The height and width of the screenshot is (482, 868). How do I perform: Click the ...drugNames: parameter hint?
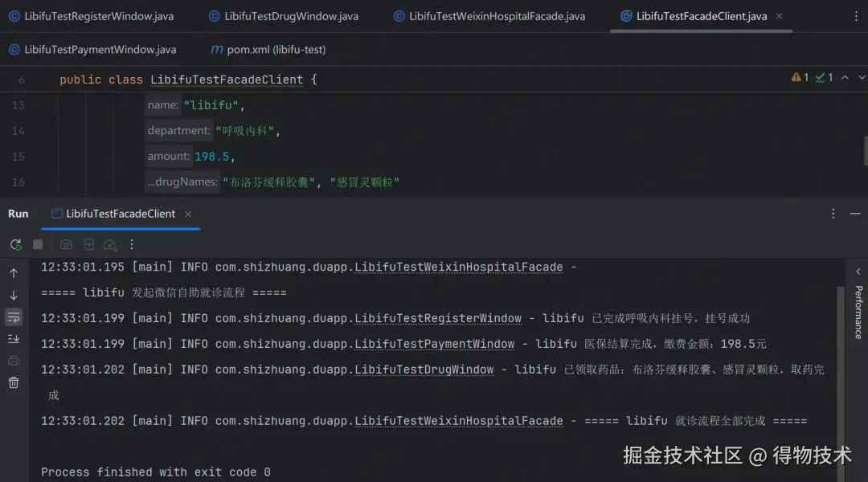(182, 182)
